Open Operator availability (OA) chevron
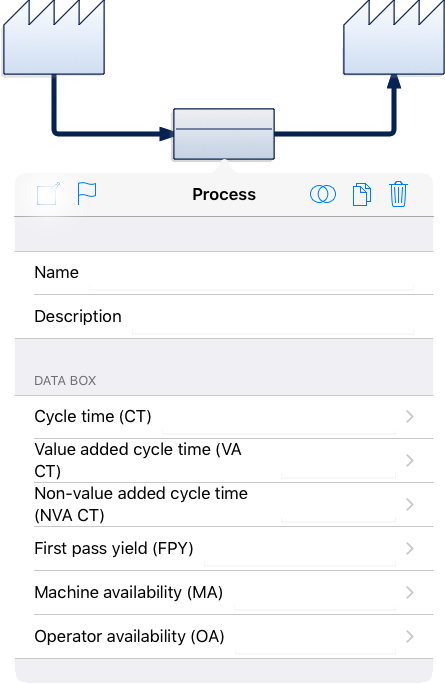The height and width of the screenshot is (684, 445). tap(410, 637)
